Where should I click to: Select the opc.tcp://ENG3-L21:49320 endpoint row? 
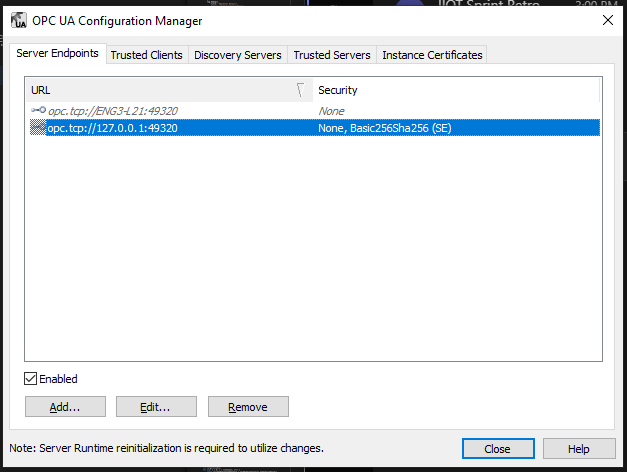click(315, 111)
